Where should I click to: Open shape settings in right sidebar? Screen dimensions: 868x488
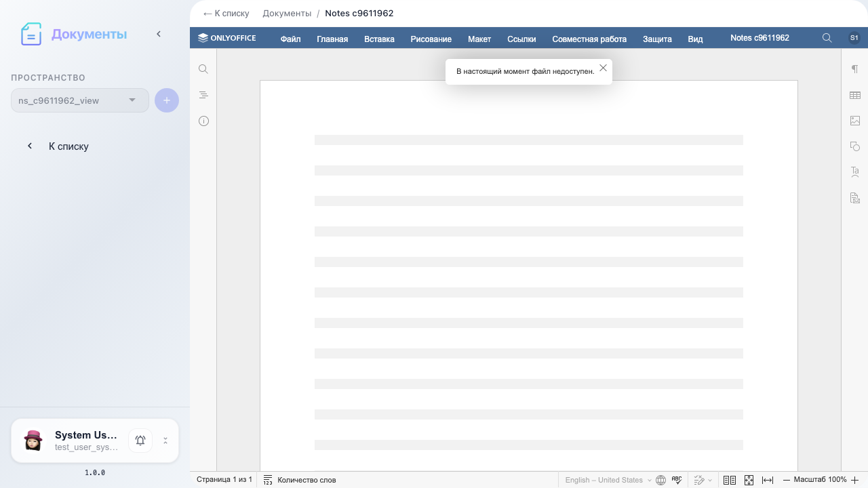click(855, 146)
